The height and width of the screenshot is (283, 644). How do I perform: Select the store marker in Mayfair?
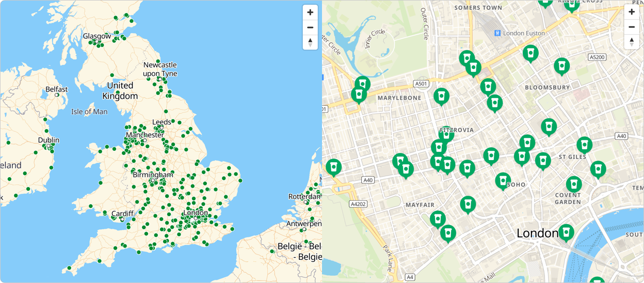point(468,204)
